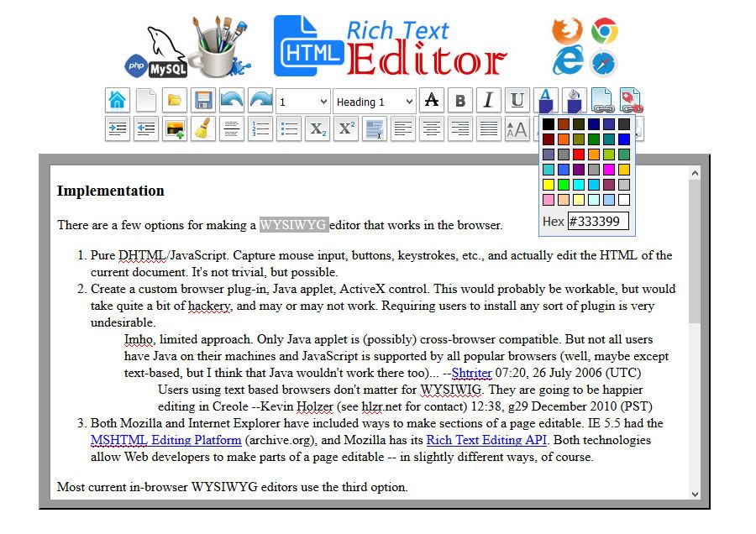Click the select-all text icon

375,128
